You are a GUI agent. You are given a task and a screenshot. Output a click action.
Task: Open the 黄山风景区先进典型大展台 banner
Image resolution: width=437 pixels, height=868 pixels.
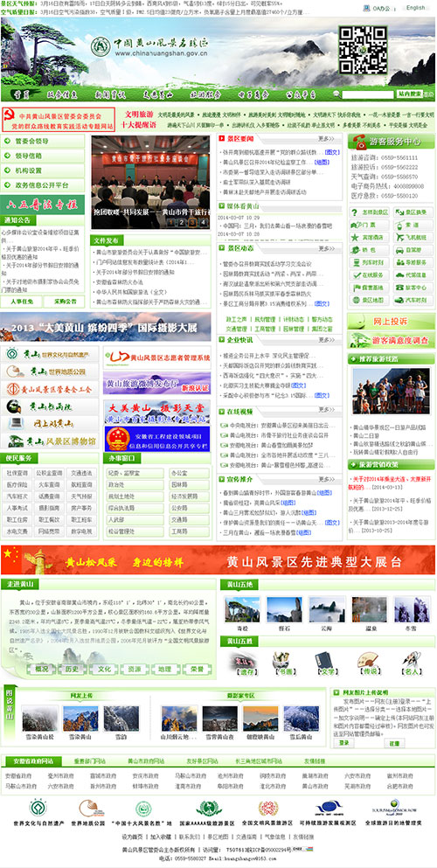coord(218,560)
